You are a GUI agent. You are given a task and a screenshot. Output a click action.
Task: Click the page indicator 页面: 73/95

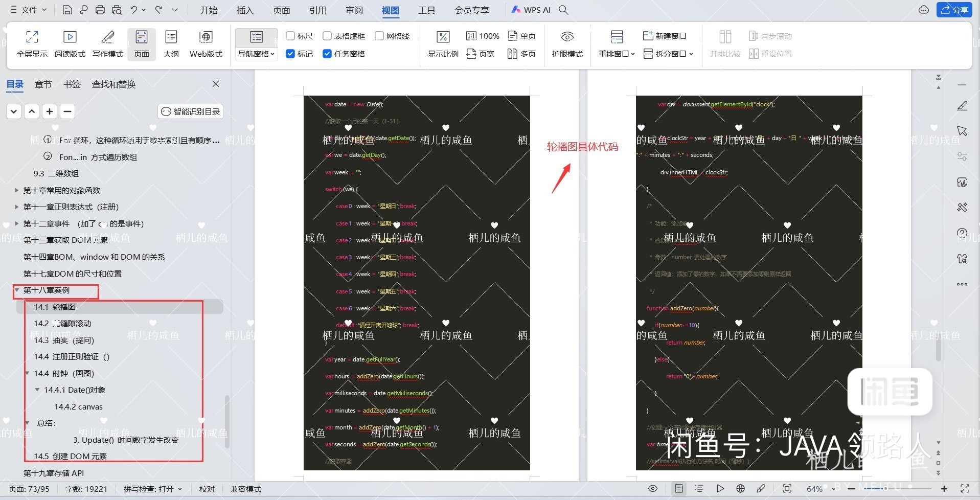29,489
